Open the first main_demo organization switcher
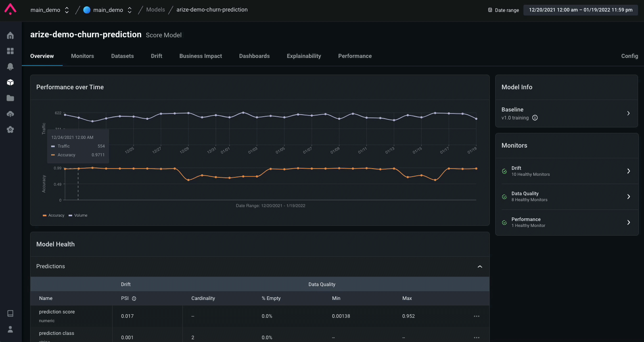 pos(50,10)
